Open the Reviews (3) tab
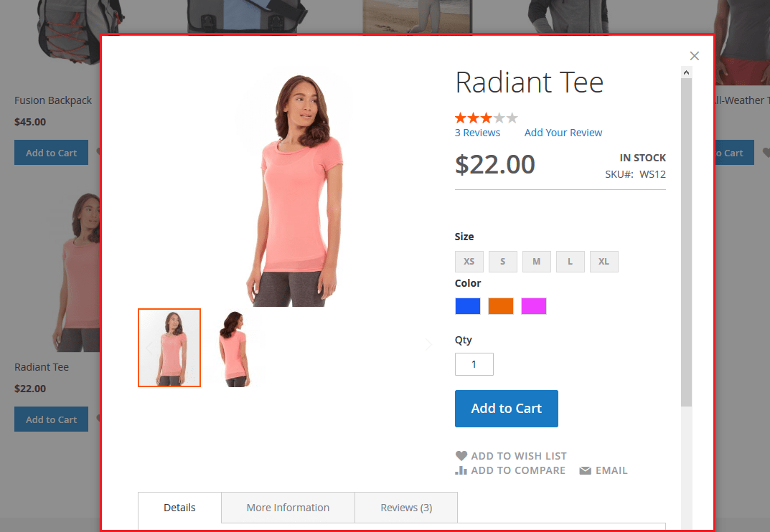 pyautogui.click(x=406, y=508)
